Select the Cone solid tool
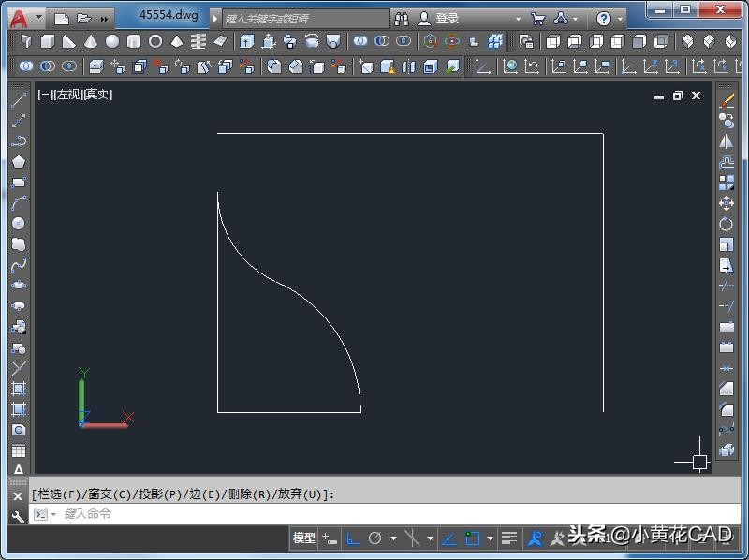Viewport: 749px width, 560px height. 91,42
